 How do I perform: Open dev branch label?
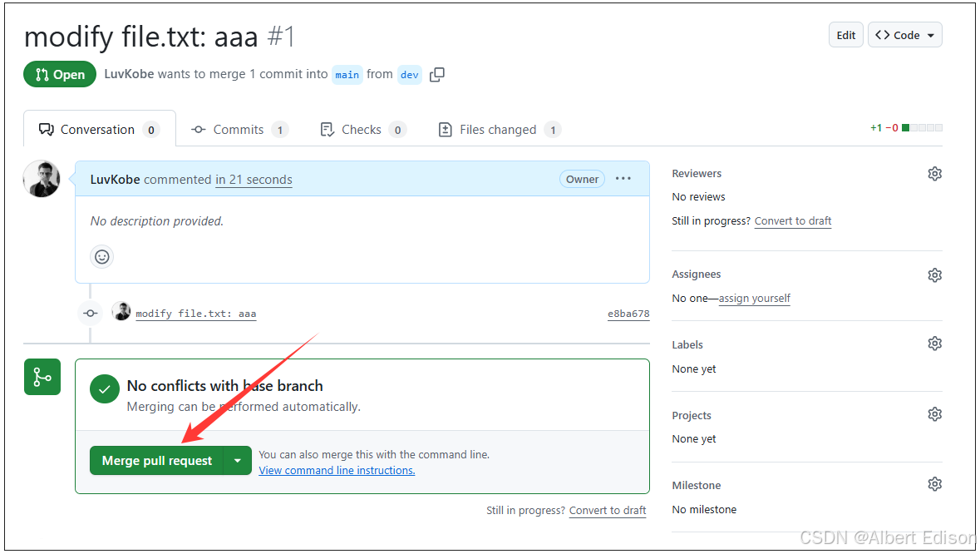(x=410, y=74)
